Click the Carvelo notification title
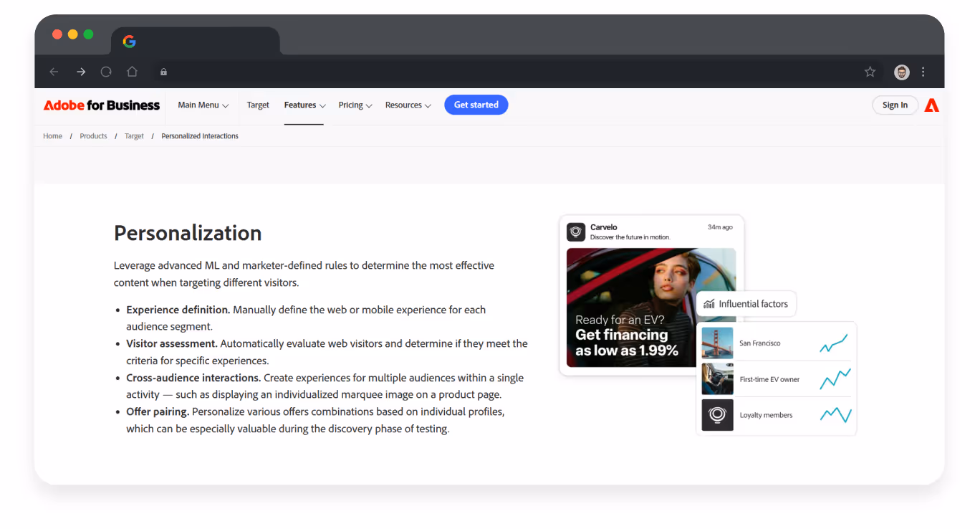 (604, 227)
